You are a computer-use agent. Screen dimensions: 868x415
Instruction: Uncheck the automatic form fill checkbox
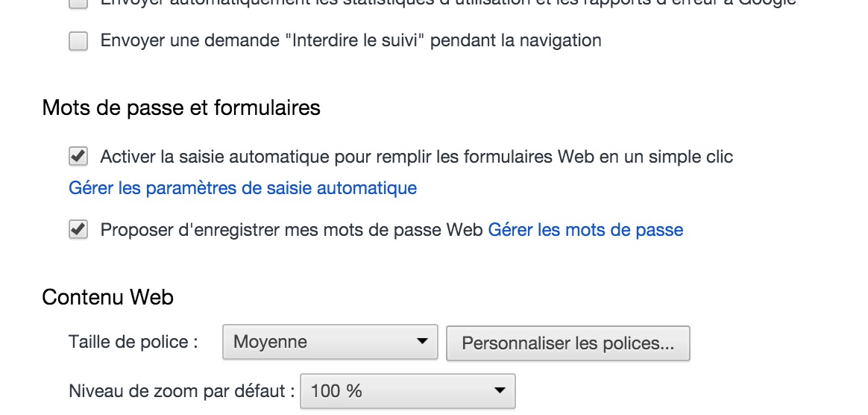click(x=78, y=157)
